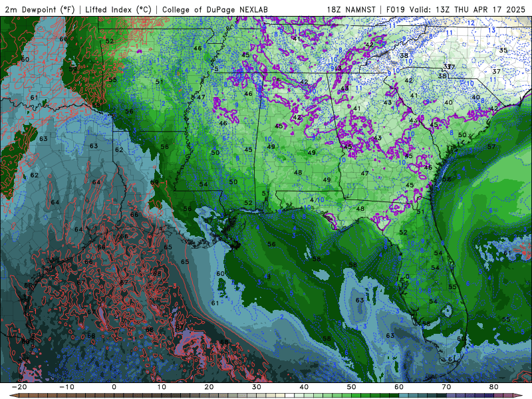This screenshot has width=532, height=399.
Task: Click the right arrow end of the color bar
Action: pos(518,395)
